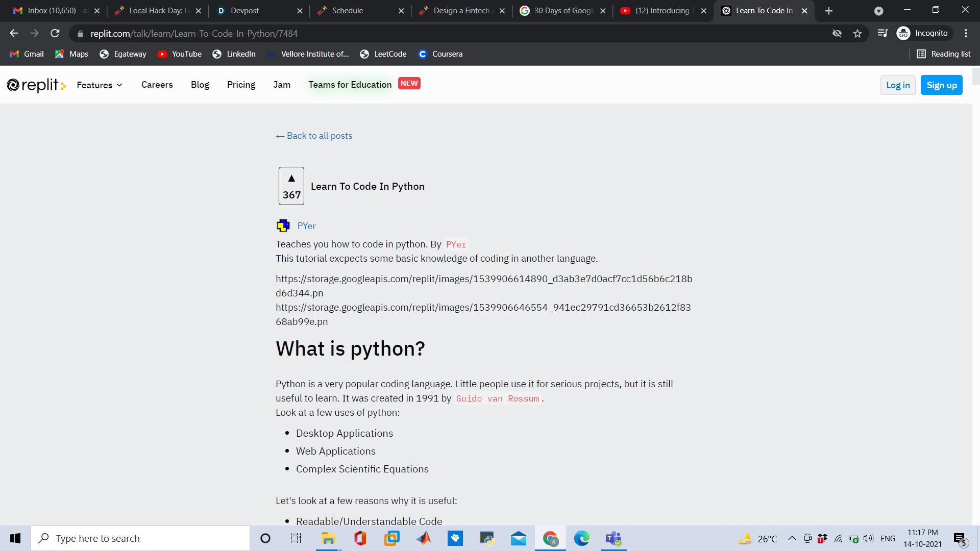The image size is (980, 551).
Task: Open Chrome's three-dot menu
Action: pyautogui.click(x=966, y=34)
